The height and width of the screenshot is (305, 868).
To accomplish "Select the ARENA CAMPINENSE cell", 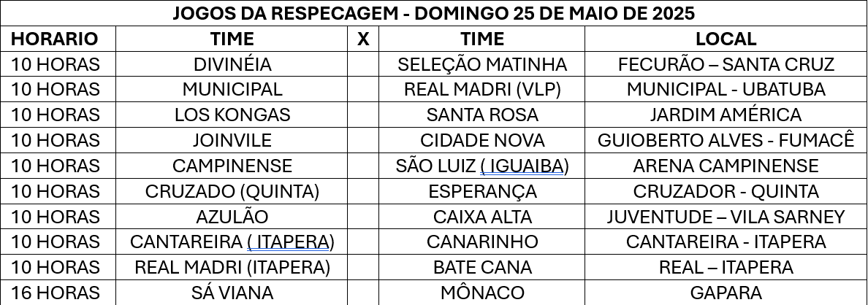I will point(726,166).
